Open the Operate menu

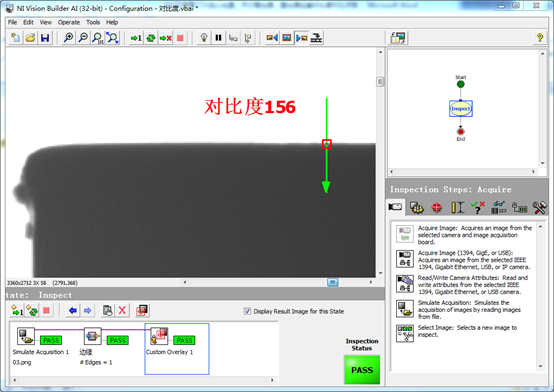coord(69,22)
